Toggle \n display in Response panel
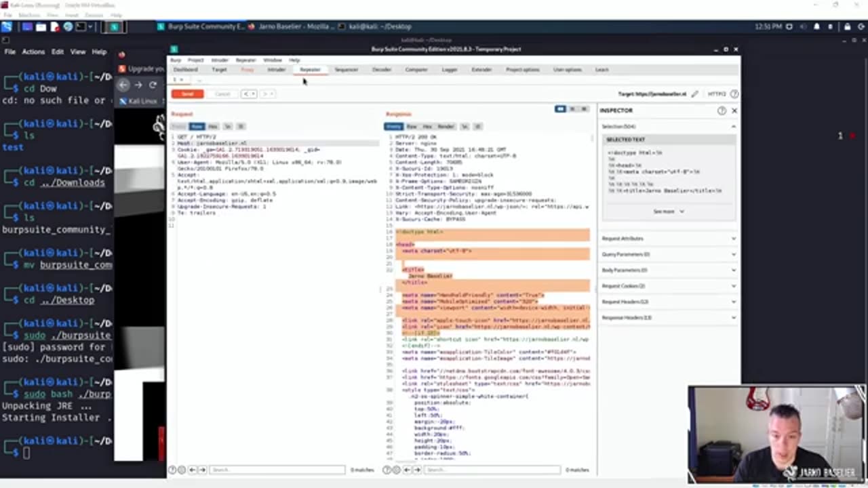 (465, 127)
